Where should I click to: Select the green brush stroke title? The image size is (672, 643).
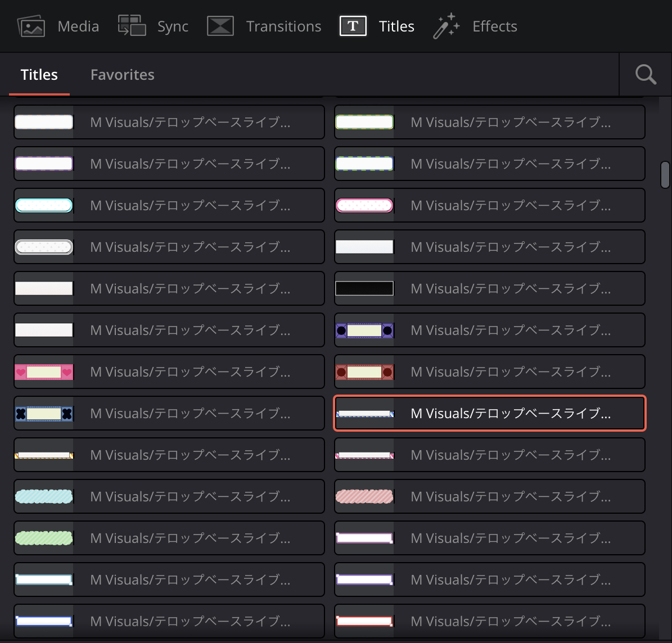(x=169, y=538)
